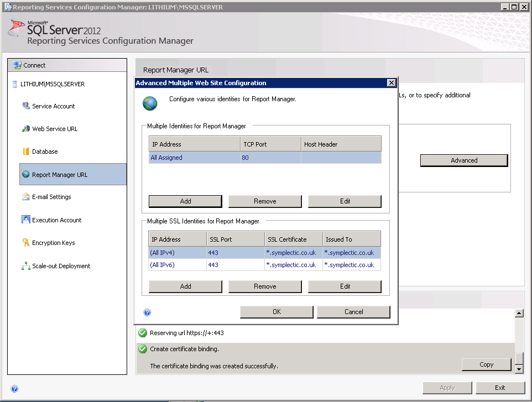Select the (All IPv6) SSL identity row
Image resolution: width=532 pixels, height=402 pixels.
264,265
